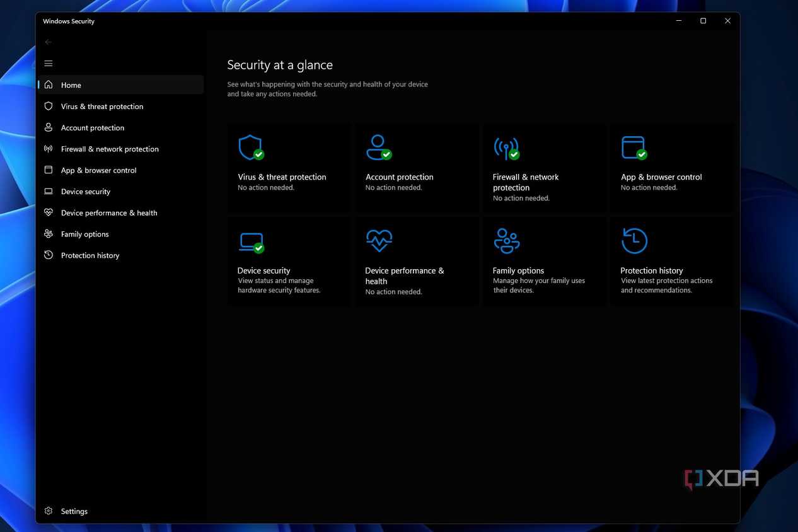798x532 pixels.
Task: Click the back arrow in Windows Security
Action: [x=49, y=42]
